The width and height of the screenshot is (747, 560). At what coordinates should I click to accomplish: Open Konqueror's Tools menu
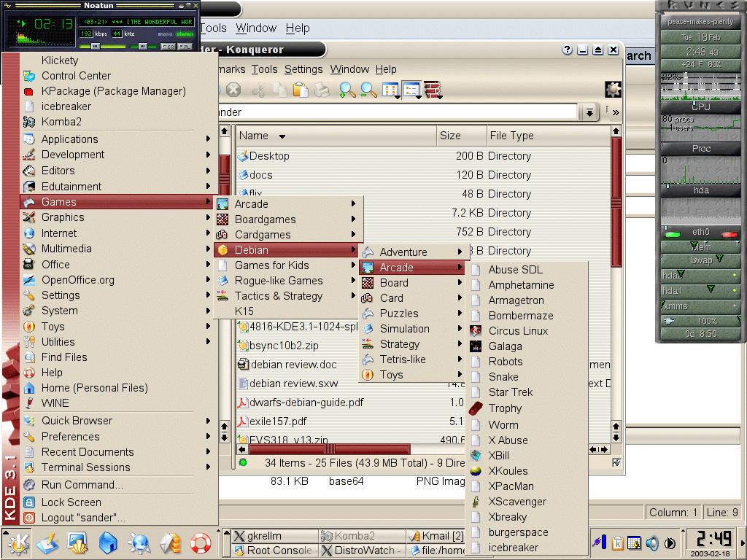tap(264, 69)
